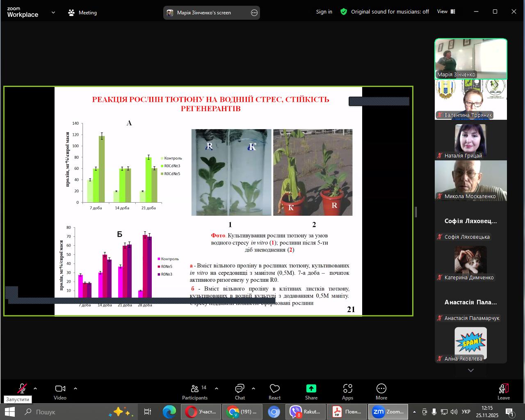This screenshot has width=525, height=420.
Task: Expand the video options arrow
Action: coord(75,388)
